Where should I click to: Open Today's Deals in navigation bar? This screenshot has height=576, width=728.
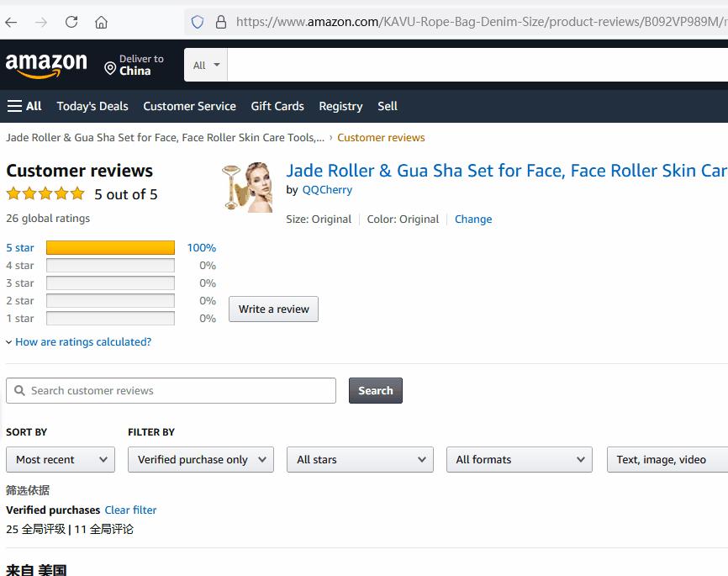[92, 106]
